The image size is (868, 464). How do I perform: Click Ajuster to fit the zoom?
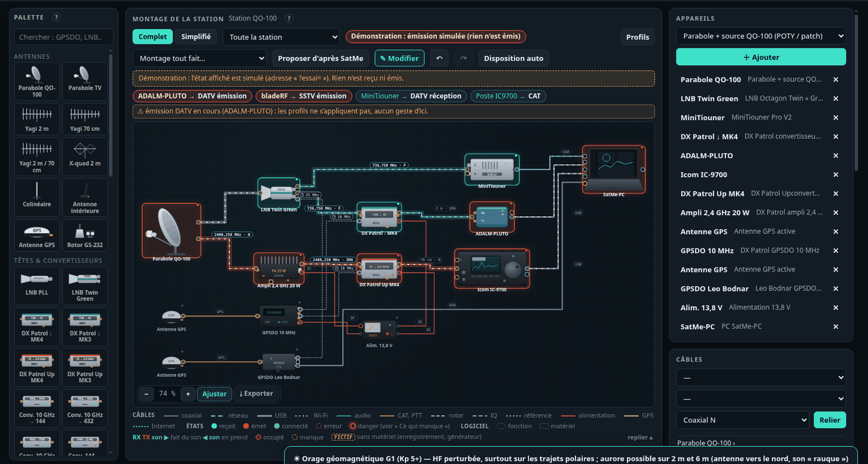(215, 393)
